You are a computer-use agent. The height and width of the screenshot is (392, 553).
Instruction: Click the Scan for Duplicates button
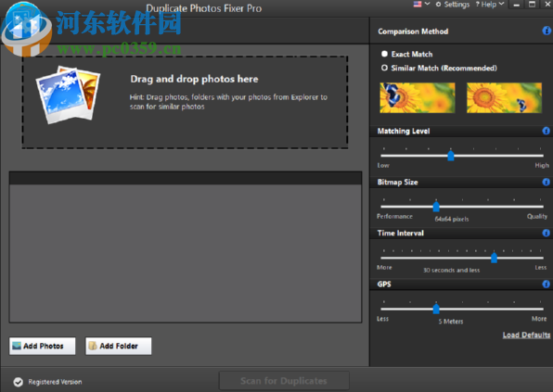point(284,381)
